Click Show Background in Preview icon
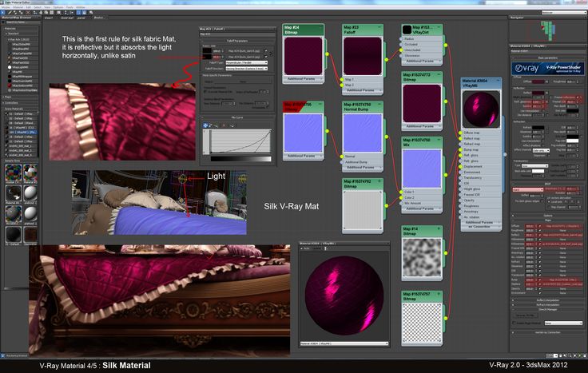Image resolution: width=588 pixels, height=373 pixels. pos(52,12)
